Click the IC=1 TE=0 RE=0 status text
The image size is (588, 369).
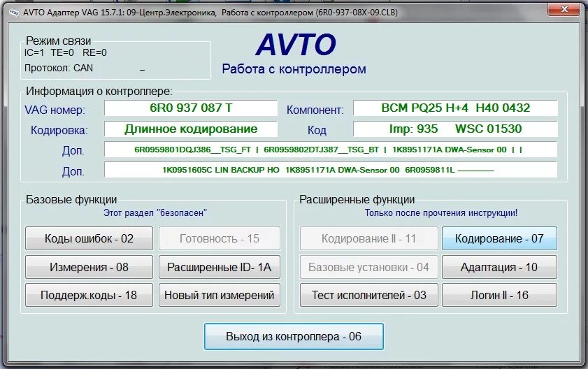pos(65,52)
